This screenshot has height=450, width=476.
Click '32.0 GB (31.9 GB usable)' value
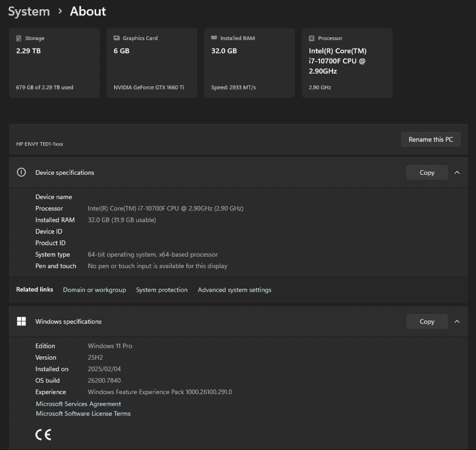122,220
